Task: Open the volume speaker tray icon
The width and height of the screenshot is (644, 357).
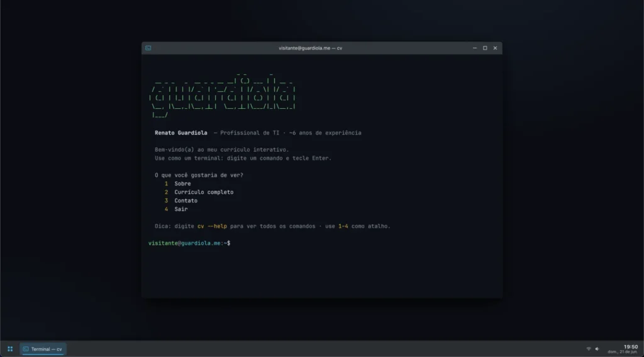Action: [597, 349]
